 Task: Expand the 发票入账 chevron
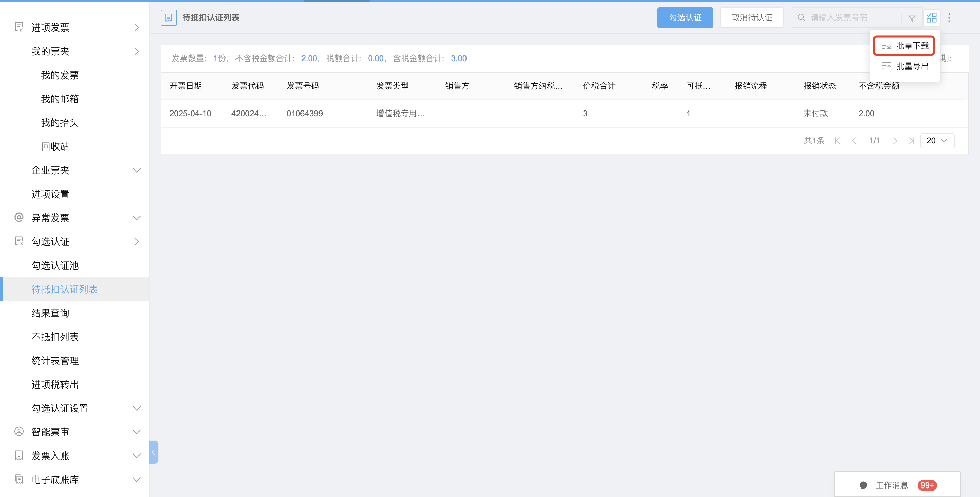tap(136, 456)
